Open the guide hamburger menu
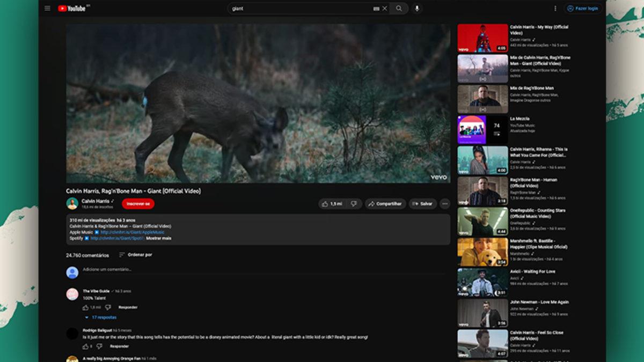 tap(47, 8)
